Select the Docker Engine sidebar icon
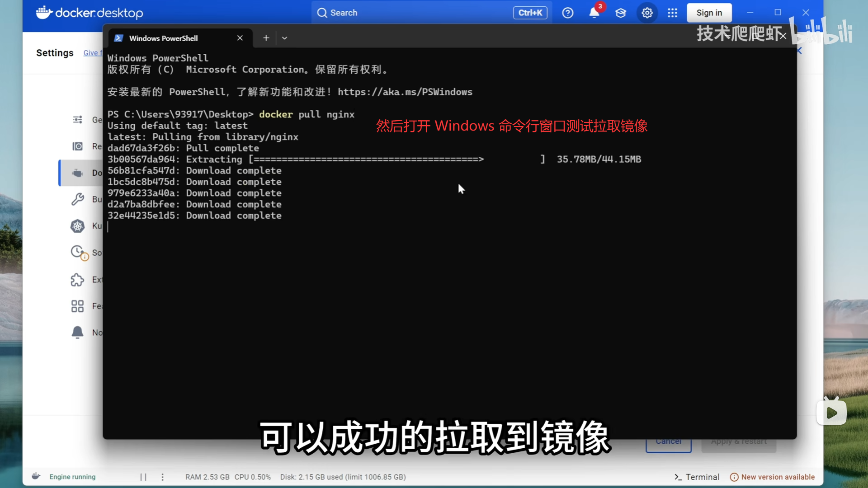This screenshot has width=868, height=488. (x=78, y=173)
